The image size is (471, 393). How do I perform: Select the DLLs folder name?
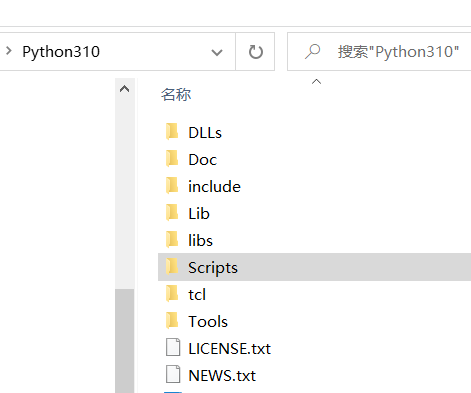coord(205,133)
